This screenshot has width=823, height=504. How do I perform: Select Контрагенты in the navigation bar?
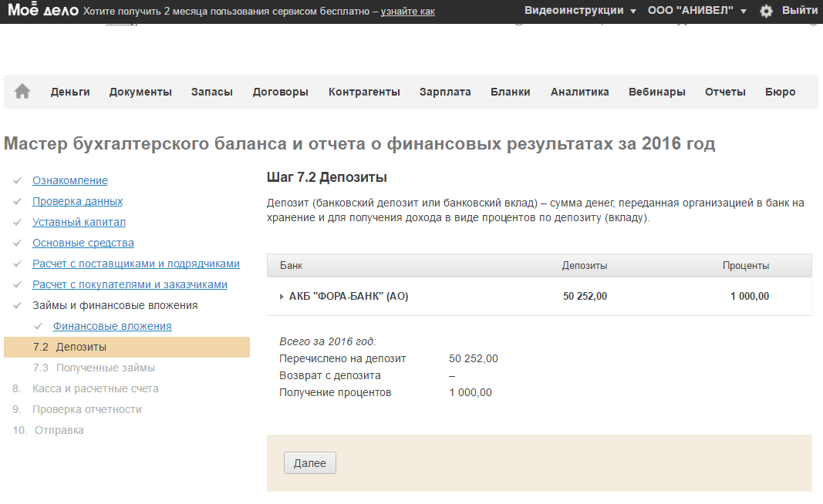point(364,92)
